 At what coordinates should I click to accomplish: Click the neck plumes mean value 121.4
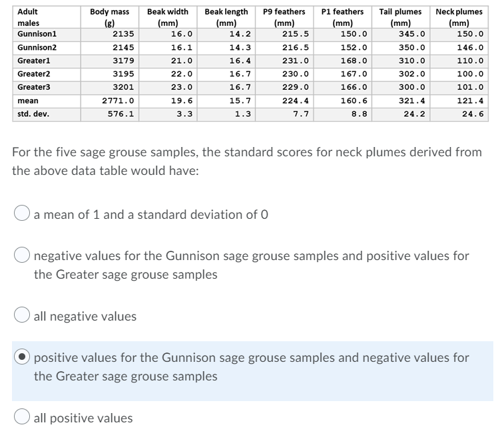[x=470, y=101]
